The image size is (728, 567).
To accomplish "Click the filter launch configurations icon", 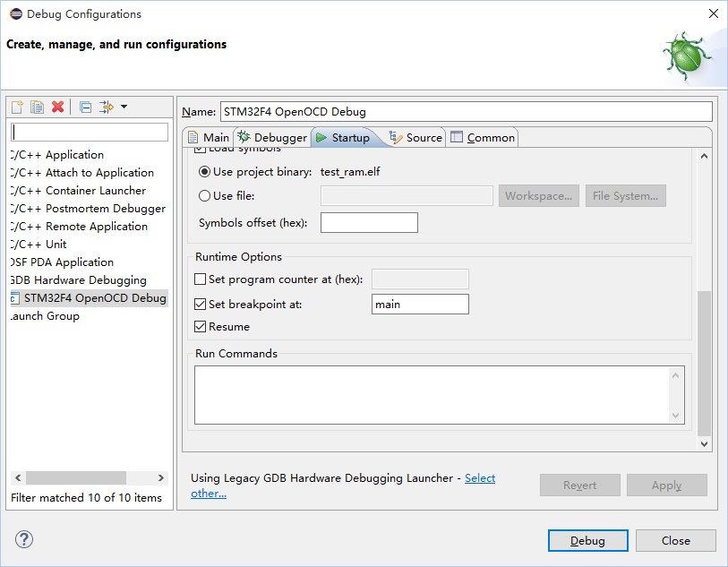I will (106, 107).
